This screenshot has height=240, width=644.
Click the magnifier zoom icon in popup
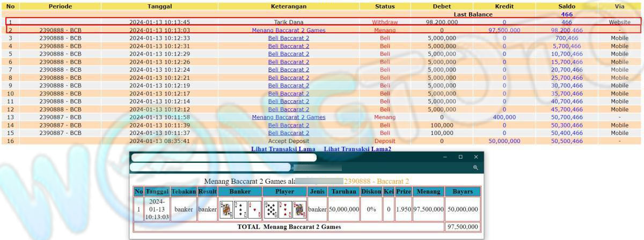pos(475,168)
